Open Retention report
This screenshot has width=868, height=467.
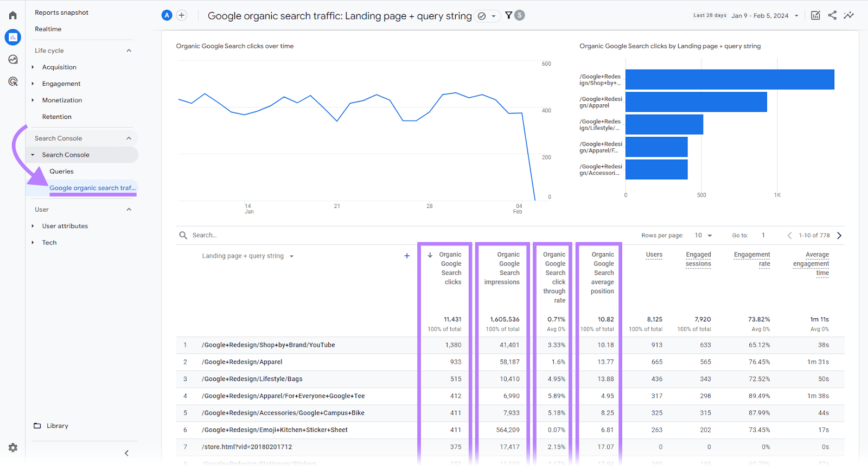pos(56,117)
